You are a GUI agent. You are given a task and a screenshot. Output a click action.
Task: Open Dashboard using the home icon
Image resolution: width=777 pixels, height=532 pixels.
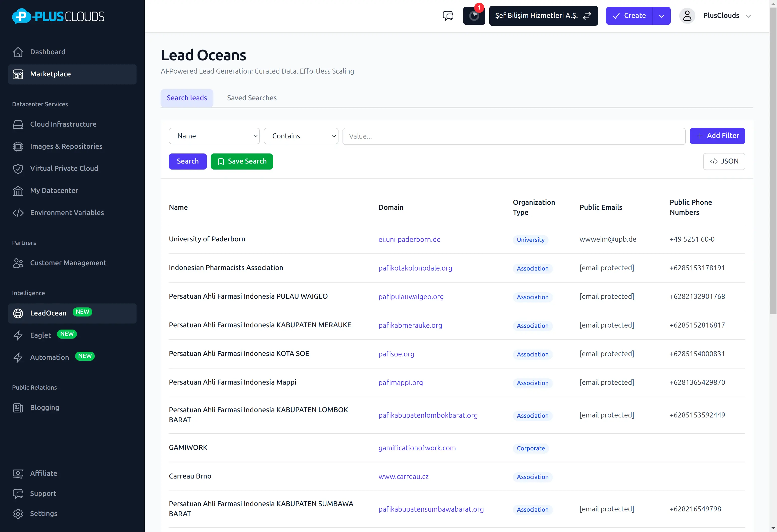pyautogui.click(x=18, y=52)
